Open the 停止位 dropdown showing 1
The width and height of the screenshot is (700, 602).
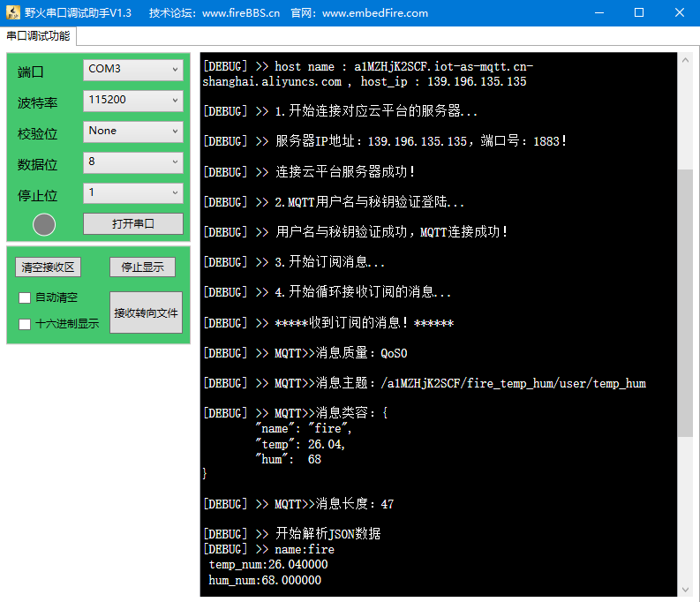click(x=133, y=193)
